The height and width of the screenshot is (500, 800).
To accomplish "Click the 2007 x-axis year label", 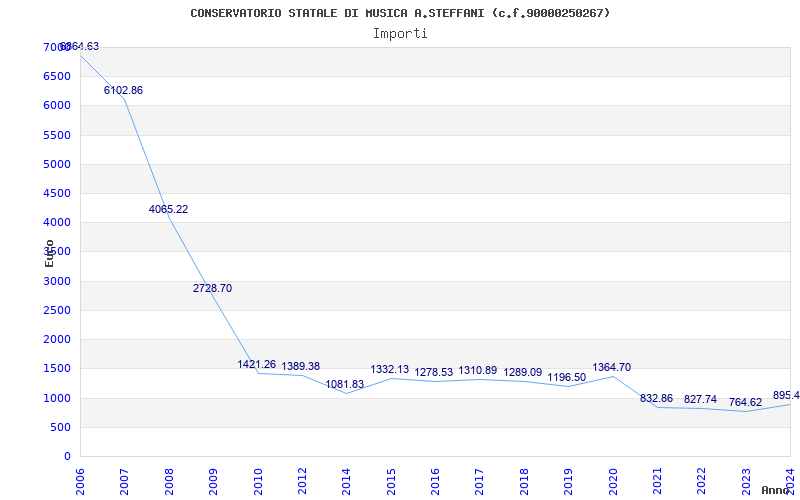I will point(124,481).
